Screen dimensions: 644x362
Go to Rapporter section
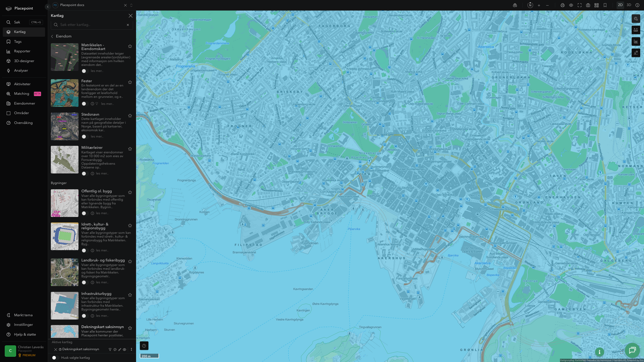coord(24,51)
